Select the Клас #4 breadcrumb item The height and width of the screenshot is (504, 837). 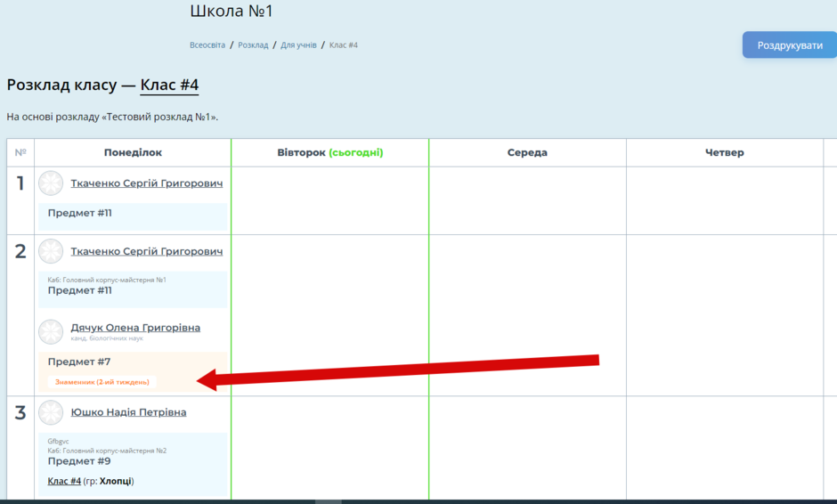click(343, 45)
